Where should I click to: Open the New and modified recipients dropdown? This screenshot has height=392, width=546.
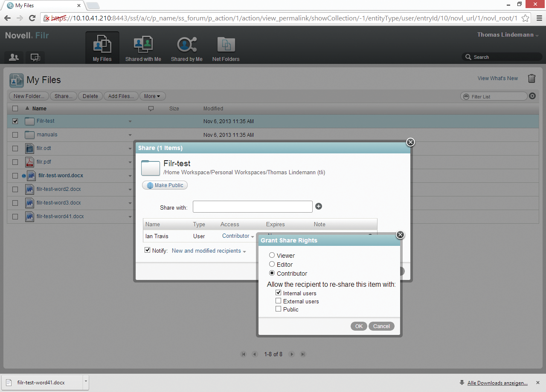209,251
